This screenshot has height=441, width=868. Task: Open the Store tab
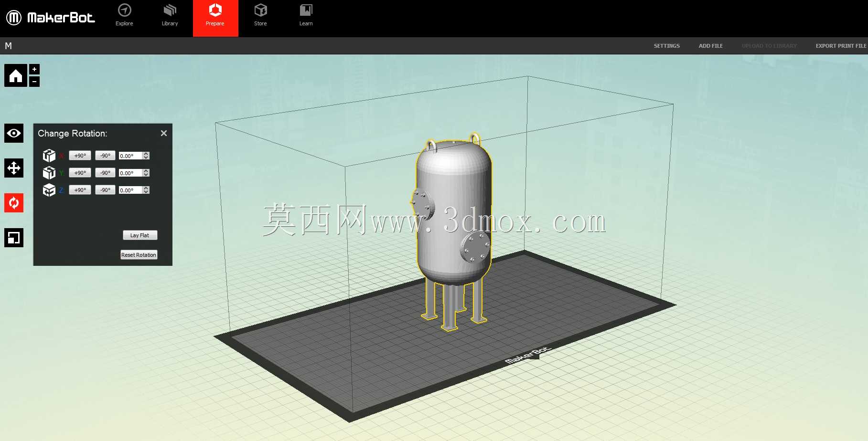coord(260,15)
